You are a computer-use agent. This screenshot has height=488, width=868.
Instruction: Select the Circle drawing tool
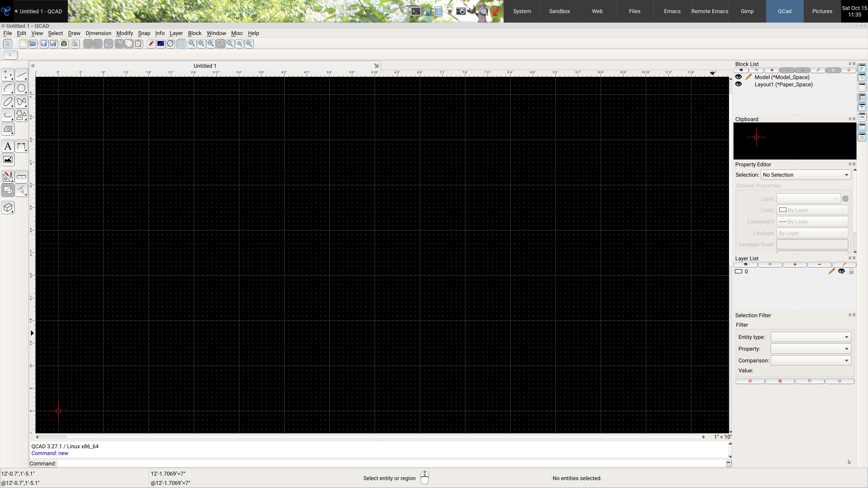pyautogui.click(x=21, y=88)
